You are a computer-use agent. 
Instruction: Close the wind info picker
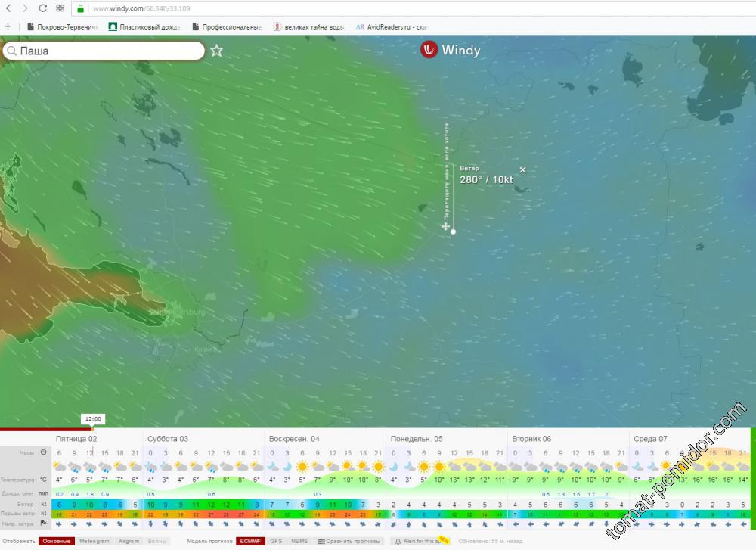pyautogui.click(x=522, y=169)
